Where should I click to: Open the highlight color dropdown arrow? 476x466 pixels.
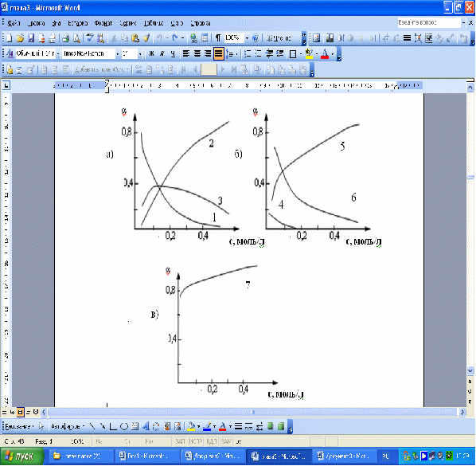pos(316,54)
